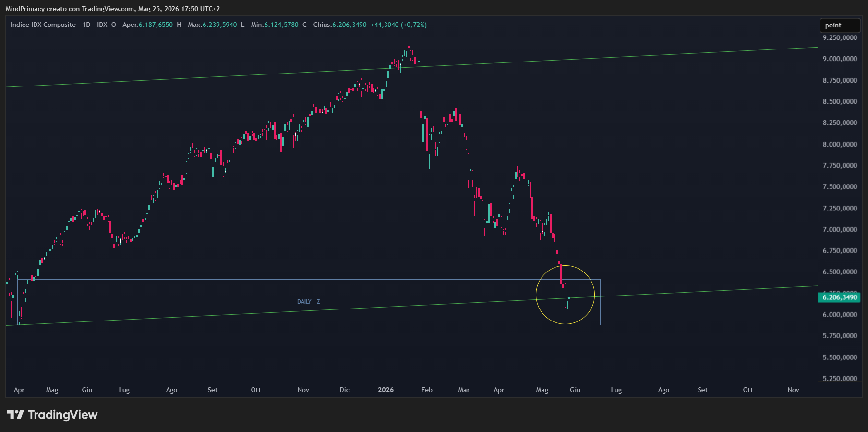Click the 8.750,0000 price axis label
868x432 pixels.
pyautogui.click(x=840, y=80)
